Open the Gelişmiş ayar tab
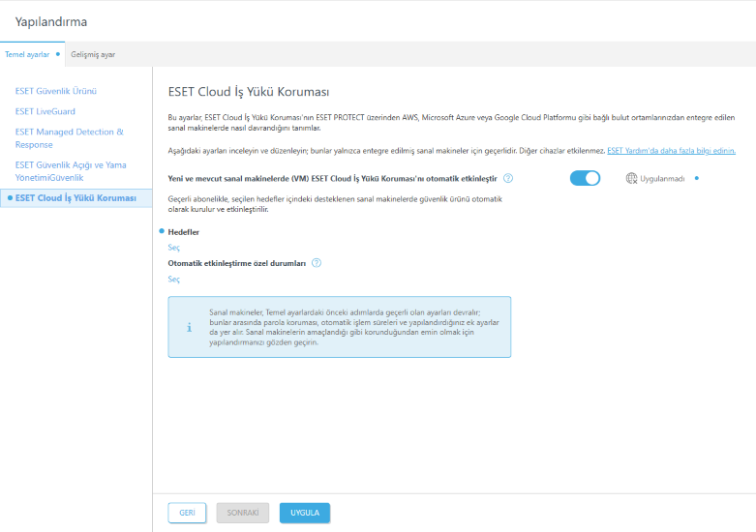This screenshot has height=532, width=756. pyautogui.click(x=93, y=54)
